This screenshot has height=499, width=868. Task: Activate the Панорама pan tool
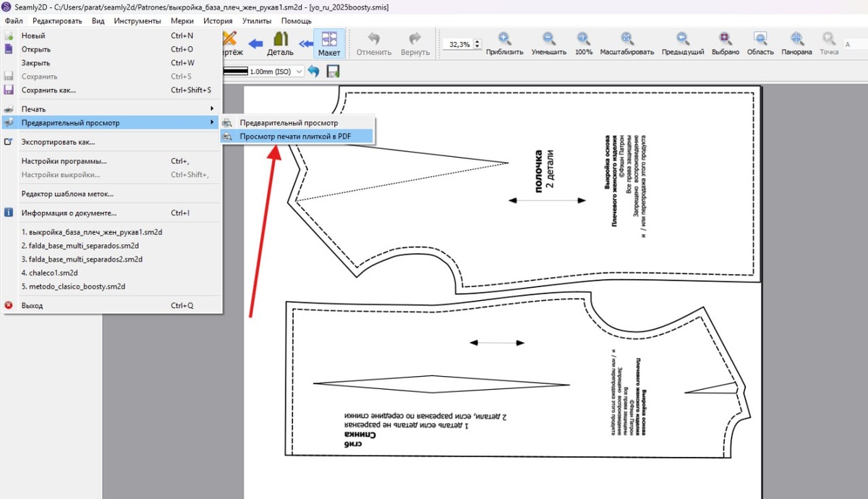(x=796, y=43)
